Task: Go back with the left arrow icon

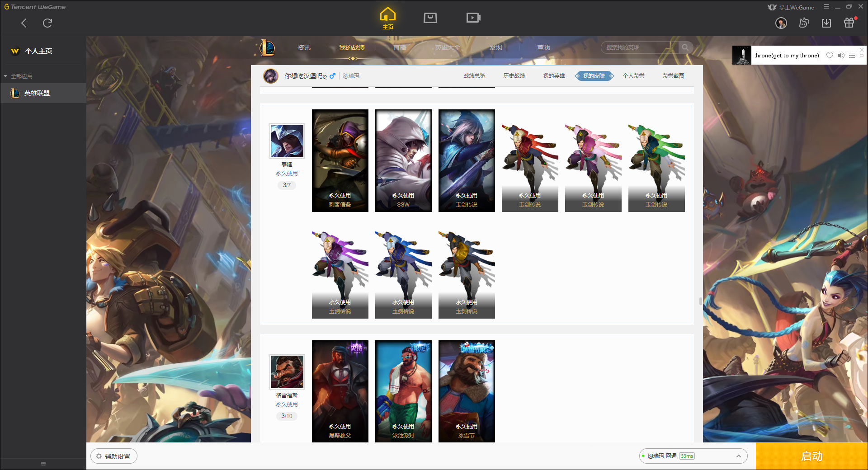Action: point(24,23)
